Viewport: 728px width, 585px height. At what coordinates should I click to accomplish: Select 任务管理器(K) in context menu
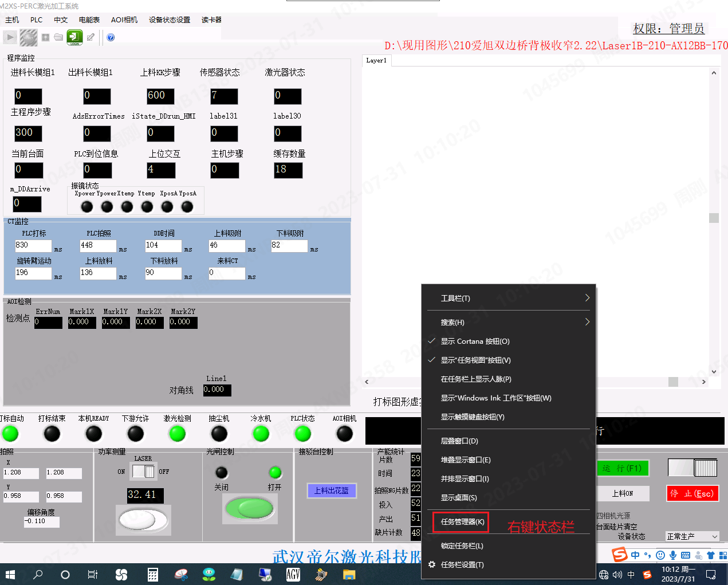point(462,522)
